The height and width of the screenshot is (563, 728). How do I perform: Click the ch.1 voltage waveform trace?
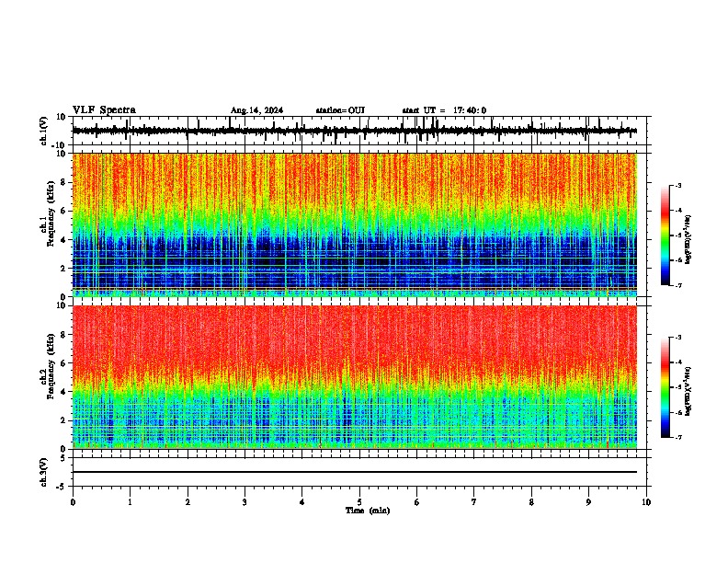tap(354, 131)
